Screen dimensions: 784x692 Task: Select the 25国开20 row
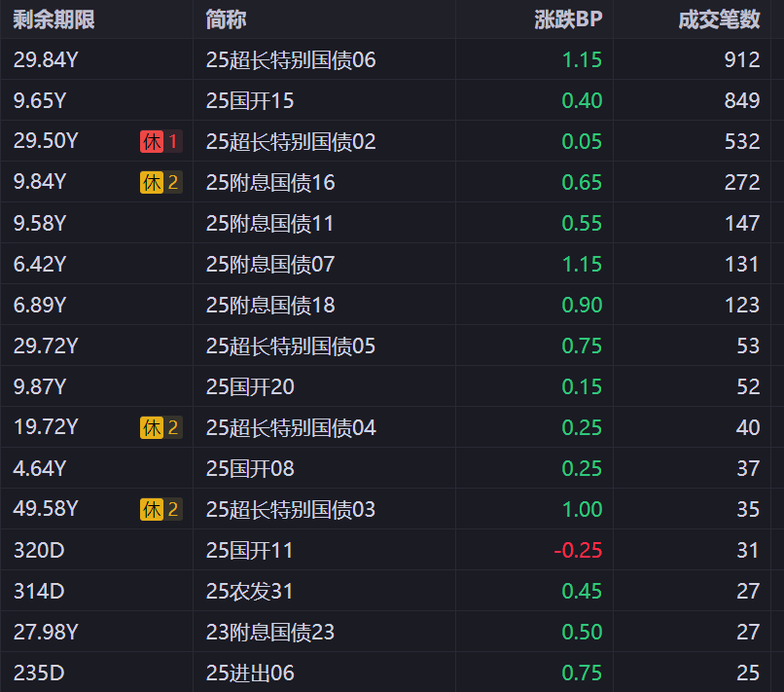click(250, 387)
